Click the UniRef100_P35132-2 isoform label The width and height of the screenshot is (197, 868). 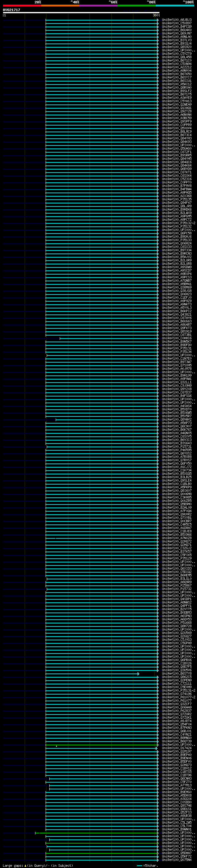179,223
